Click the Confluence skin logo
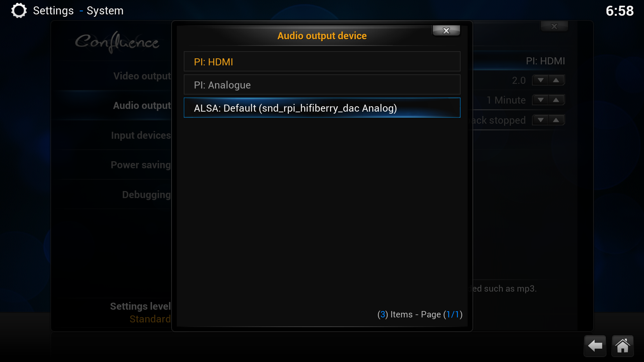The width and height of the screenshot is (644, 362). (117, 42)
